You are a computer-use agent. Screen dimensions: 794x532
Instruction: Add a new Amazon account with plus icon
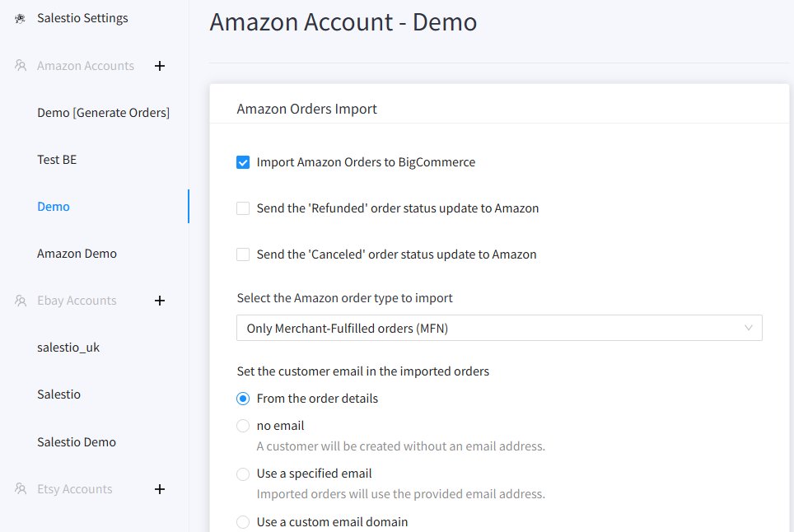pos(160,66)
